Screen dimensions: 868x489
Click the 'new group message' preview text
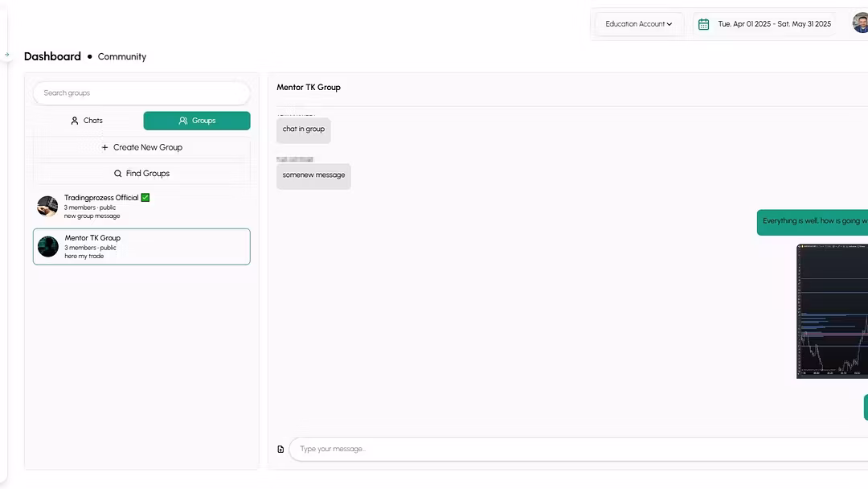click(x=92, y=216)
